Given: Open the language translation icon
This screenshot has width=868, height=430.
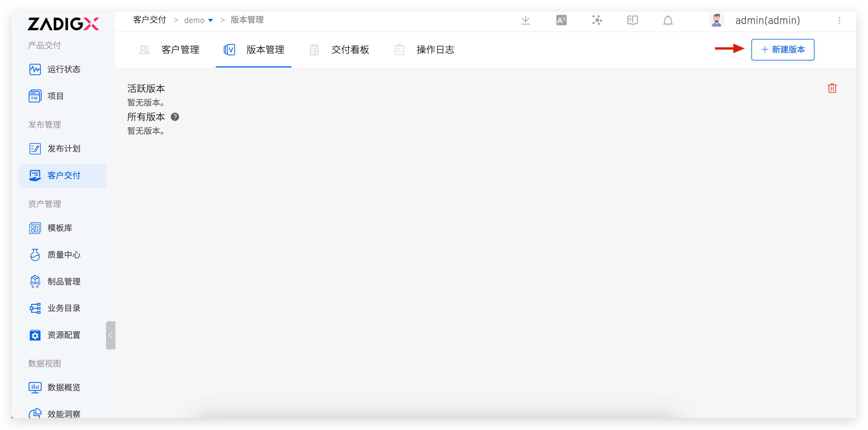Looking at the screenshot, I should 561,21.
